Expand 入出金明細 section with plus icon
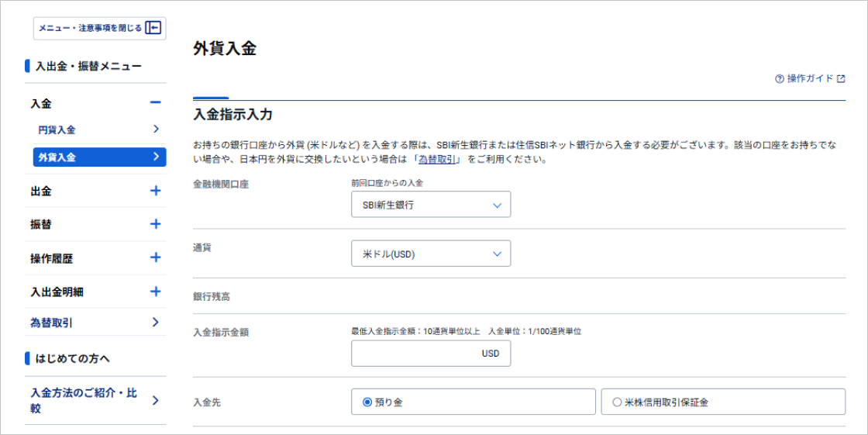Viewport: 868px width, 435px height. point(155,292)
